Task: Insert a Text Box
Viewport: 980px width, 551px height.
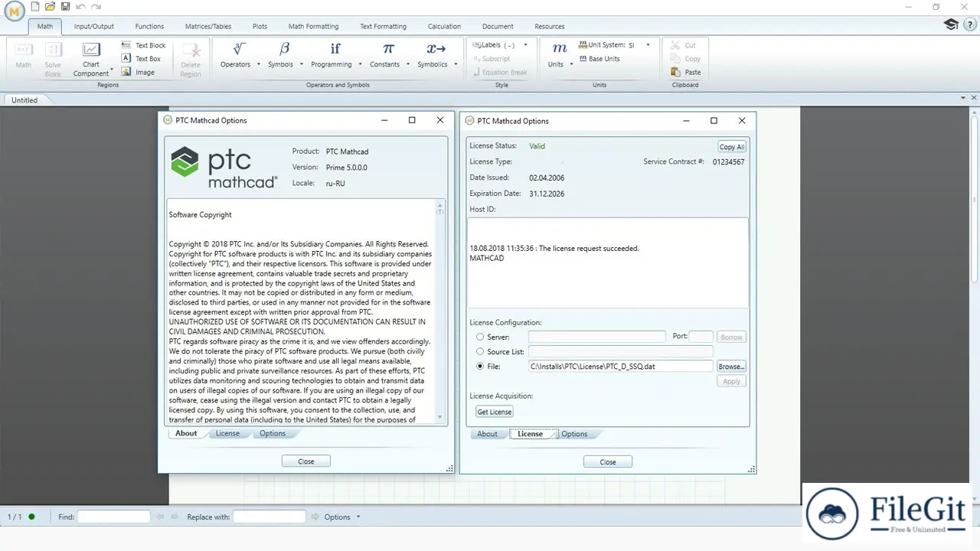Action: click(x=141, y=58)
